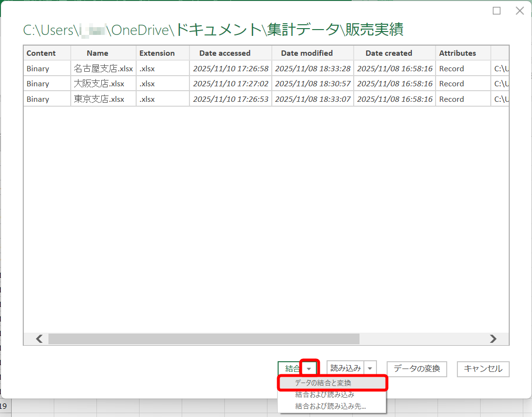Click the right arrow of the horizontal scrollbar
The width and height of the screenshot is (532, 417).
[494, 339]
